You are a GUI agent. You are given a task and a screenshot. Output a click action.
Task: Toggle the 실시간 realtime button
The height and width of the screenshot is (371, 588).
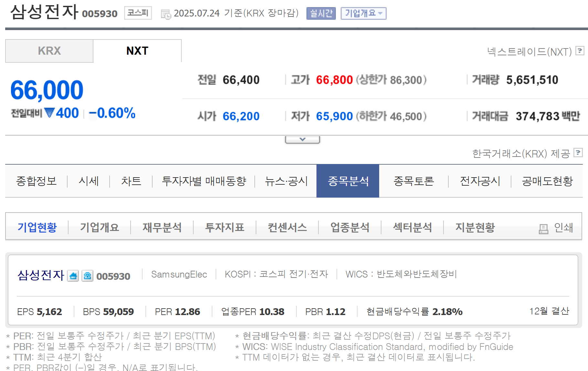[321, 13]
